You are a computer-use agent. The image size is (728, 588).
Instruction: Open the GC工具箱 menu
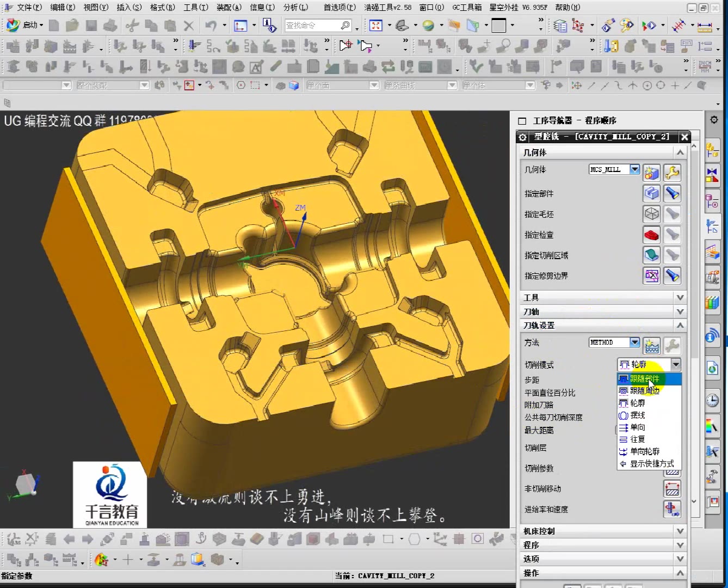(467, 8)
